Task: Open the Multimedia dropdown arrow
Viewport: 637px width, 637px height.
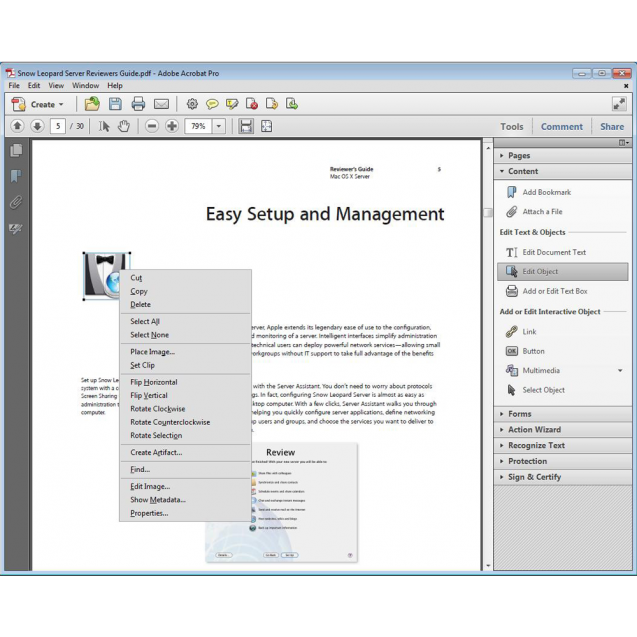Action: [x=619, y=371]
